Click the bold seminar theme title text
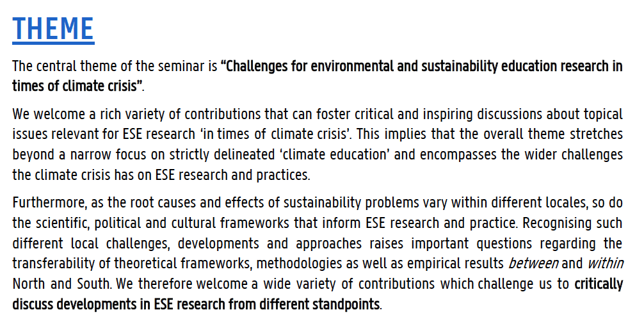 point(421,67)
